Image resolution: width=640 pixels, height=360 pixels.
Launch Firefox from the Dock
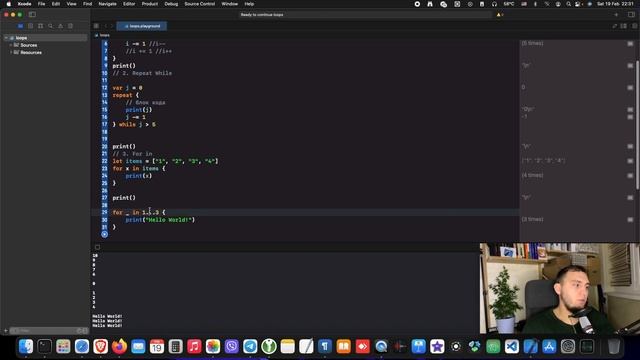pos(119,347)
